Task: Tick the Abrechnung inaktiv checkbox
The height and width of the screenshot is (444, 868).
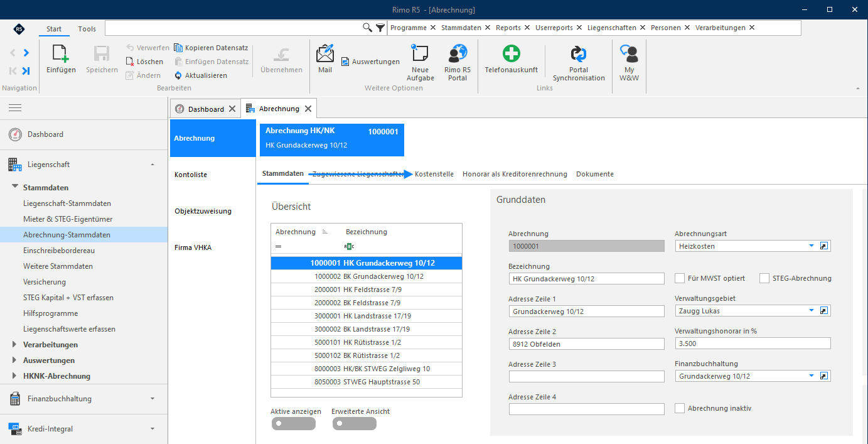Action: (x=679, y=408)
